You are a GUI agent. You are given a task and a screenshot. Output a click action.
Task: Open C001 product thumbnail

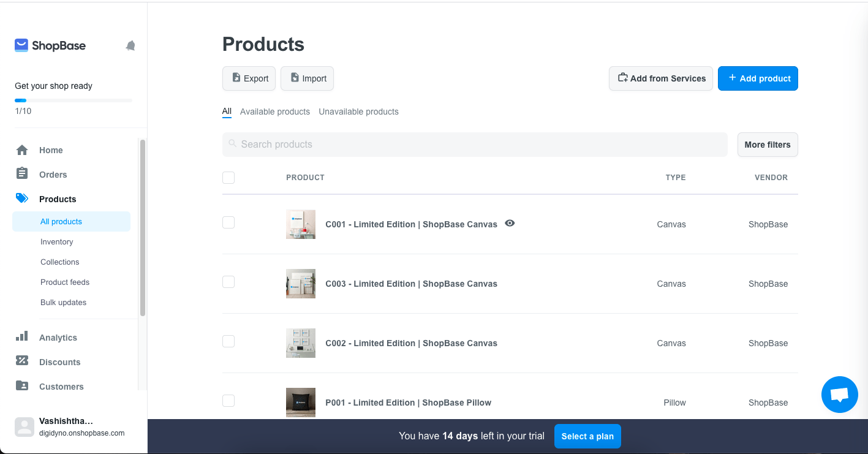click(301, 224)
